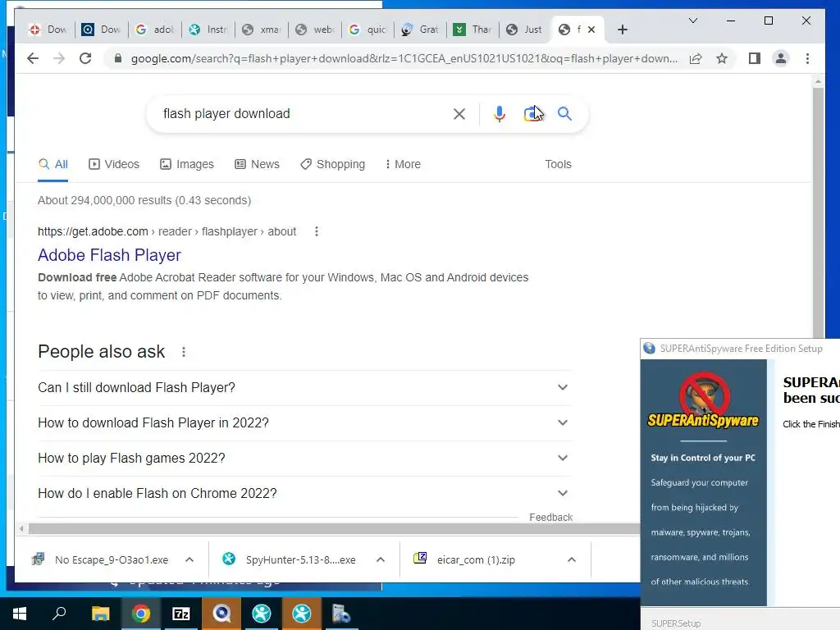This screenshot has width=840, height=630.
Task: Click the Feedback link under People also ask
Action: click(550, 517)
